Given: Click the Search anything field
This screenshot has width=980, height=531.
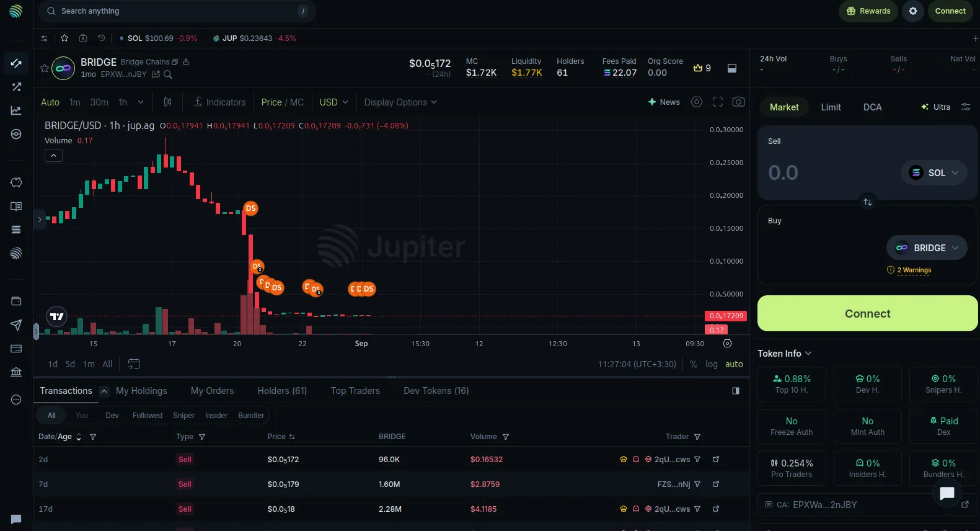Looking at the screenshot, I should click(177, 11).
